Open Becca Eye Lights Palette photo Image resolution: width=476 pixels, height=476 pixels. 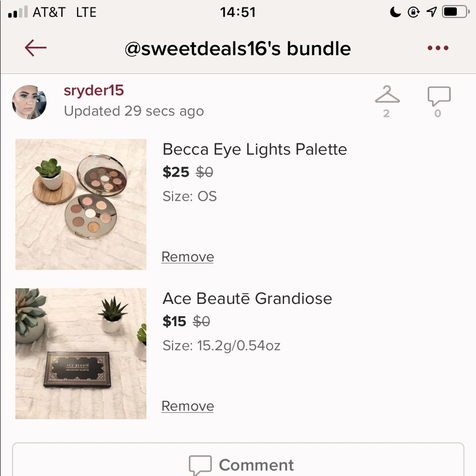(x=81, y=204)
